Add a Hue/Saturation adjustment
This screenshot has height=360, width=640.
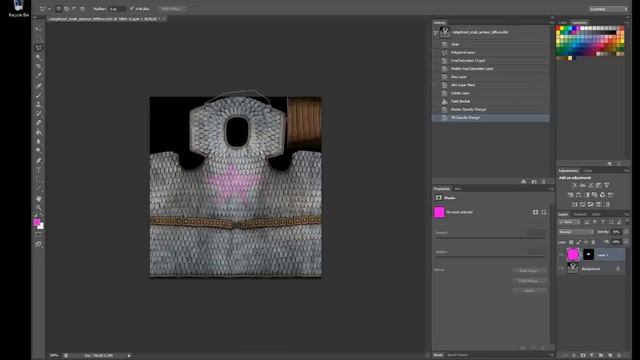pyautogui.click(x=571, y=195)
